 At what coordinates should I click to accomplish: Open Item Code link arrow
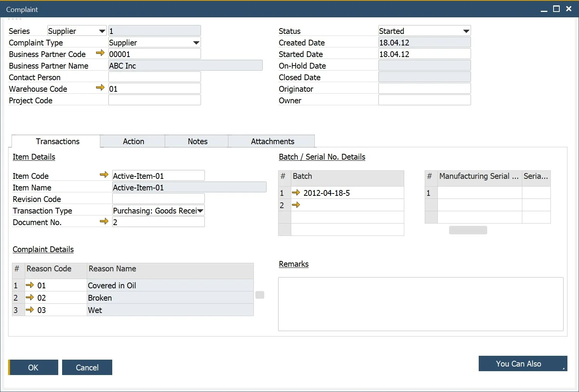[104, 175]
